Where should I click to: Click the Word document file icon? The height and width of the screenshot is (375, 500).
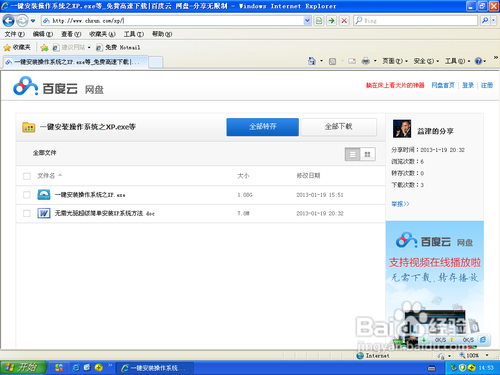(x=44, y=213)
